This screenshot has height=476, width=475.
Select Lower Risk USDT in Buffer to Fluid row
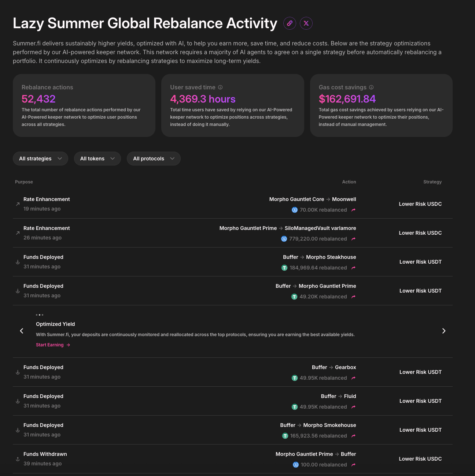[x=420, y=401]
